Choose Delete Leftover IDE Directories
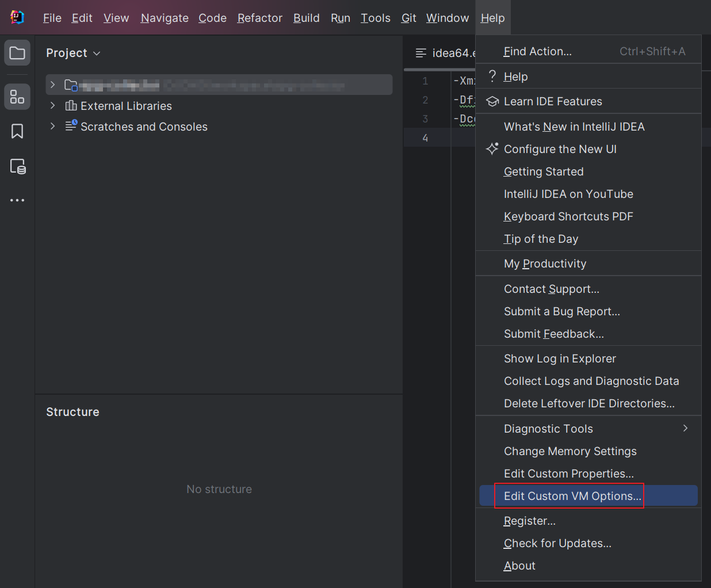The width and height of the screenshot is (711, 588). click(x=588, y=403)
